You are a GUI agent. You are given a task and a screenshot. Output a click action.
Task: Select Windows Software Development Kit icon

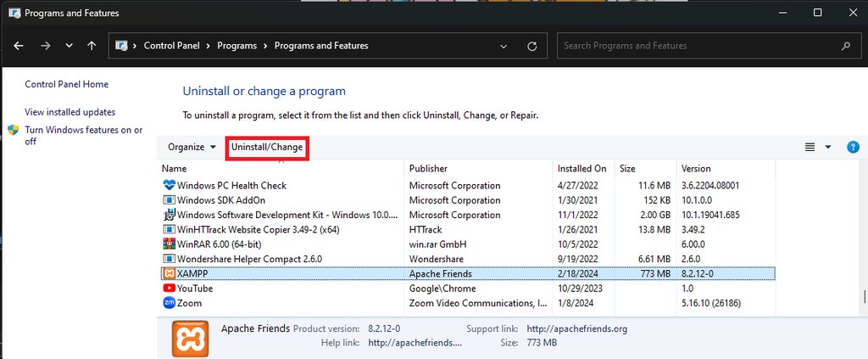pyautogui.click(x=170, y=215)
